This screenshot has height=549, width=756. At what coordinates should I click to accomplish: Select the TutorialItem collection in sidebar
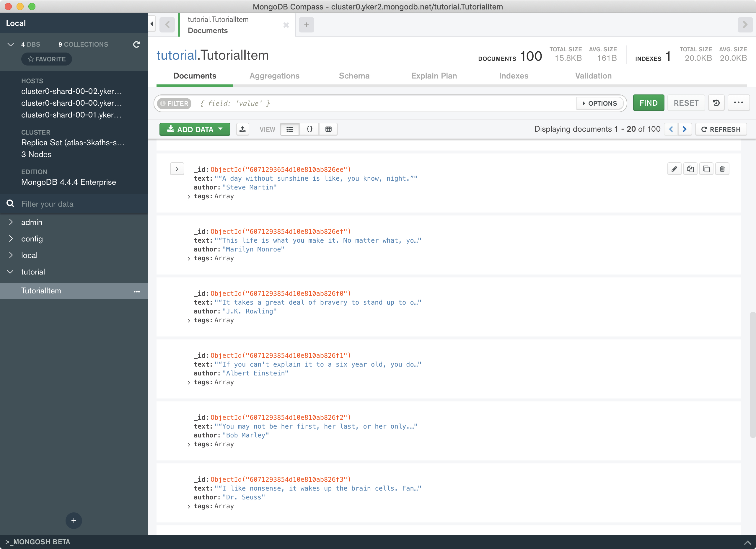(74, 291)
